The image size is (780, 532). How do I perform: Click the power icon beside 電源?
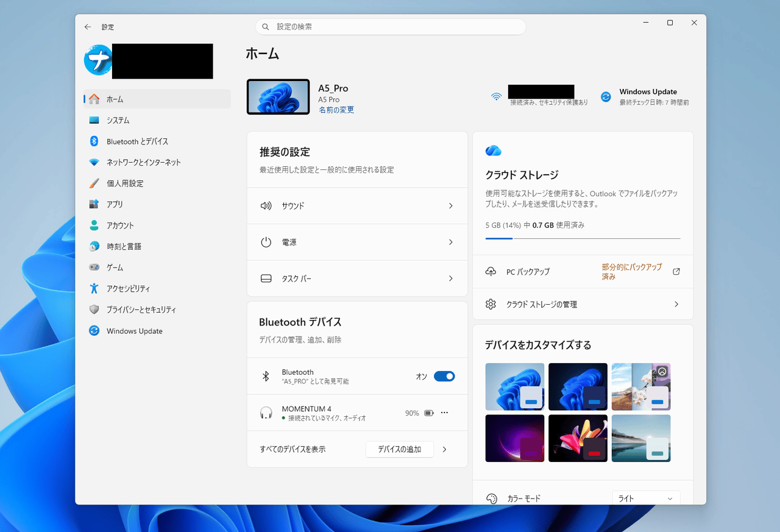pyautogui.click(x=266, y=242)
